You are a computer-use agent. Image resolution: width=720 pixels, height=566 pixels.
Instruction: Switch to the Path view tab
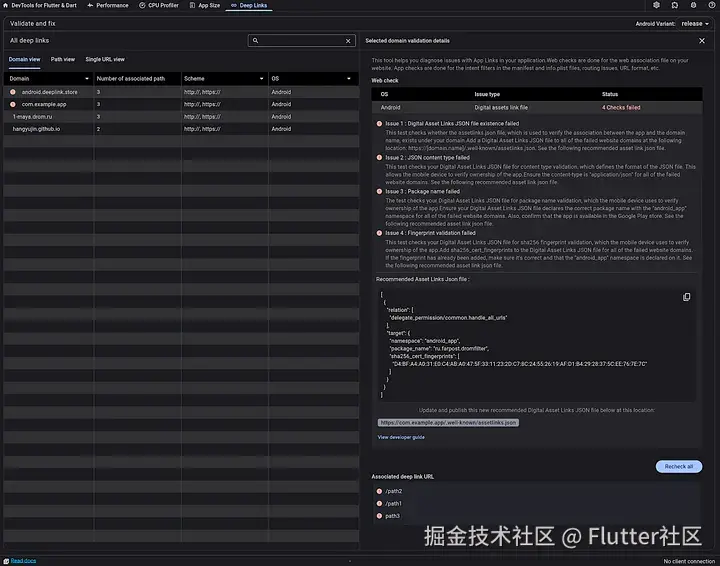(62, 59)
